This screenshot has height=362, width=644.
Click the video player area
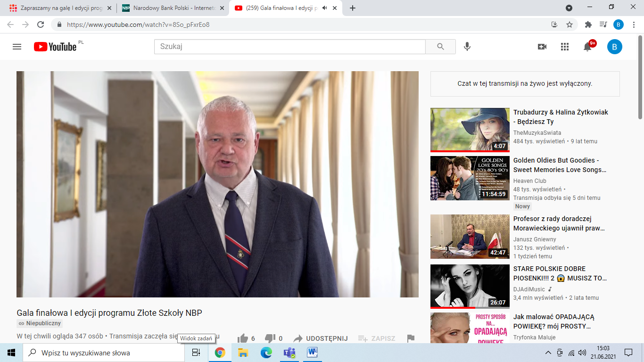click(217, 184)
